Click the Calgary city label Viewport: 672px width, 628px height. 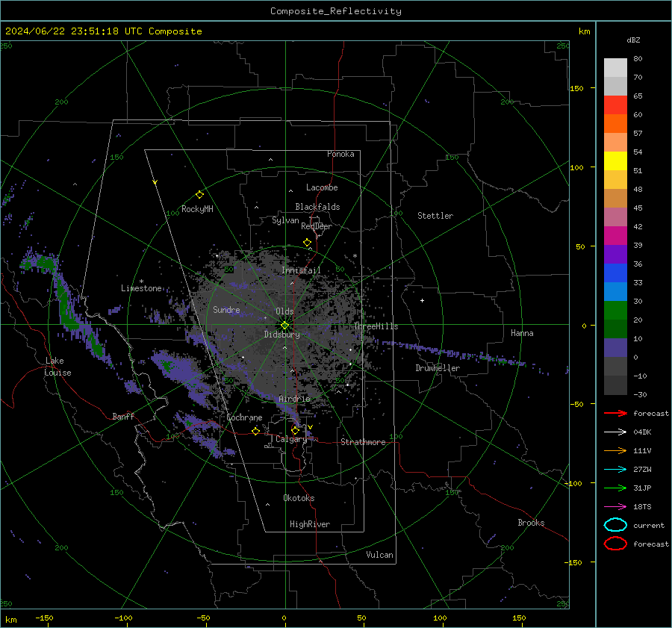pyautogui.click(x=291, y=439)
